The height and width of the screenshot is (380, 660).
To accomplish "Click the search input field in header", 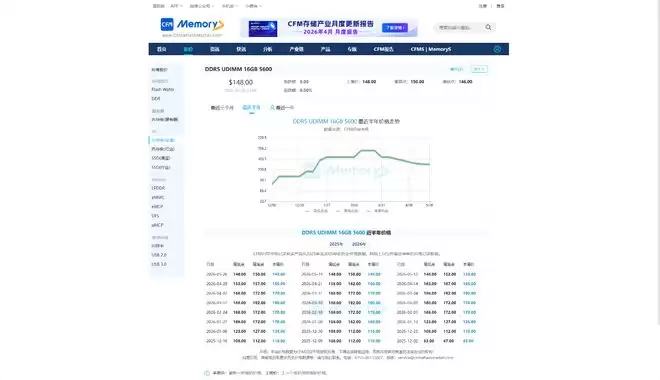I will [x=459, y=27].
